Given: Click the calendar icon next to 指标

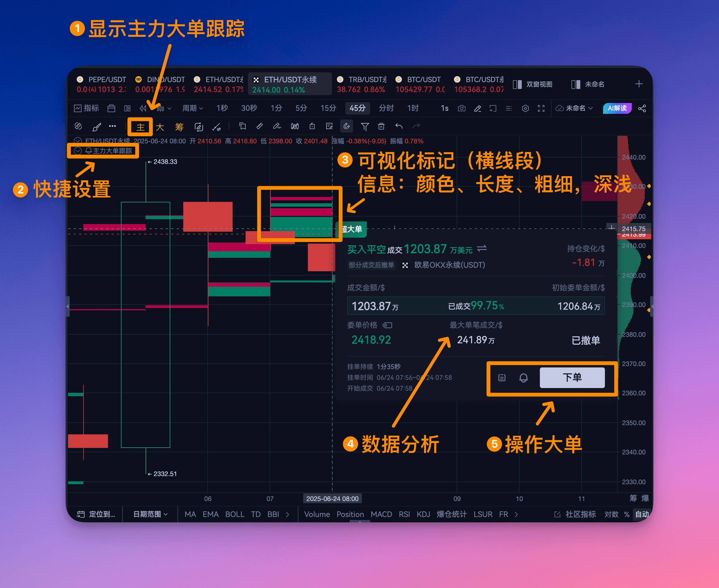Looking at the screenshot, I should [111, 108].
